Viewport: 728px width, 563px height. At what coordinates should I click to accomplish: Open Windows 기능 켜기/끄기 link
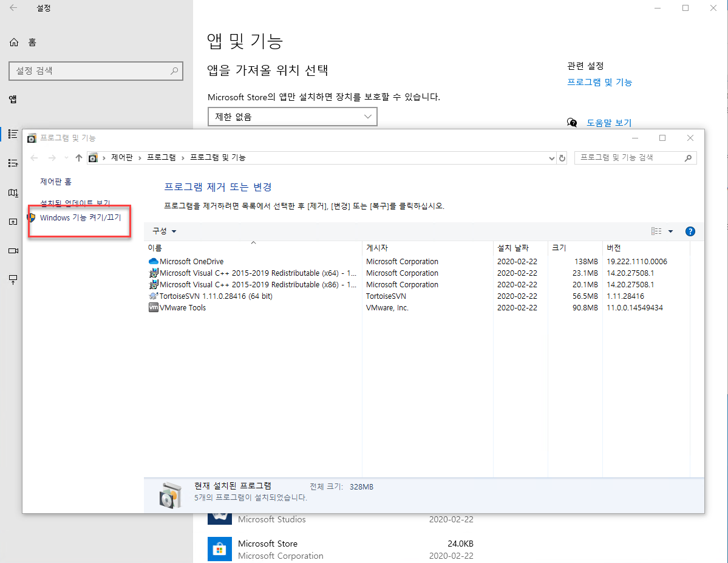[80, 217]
